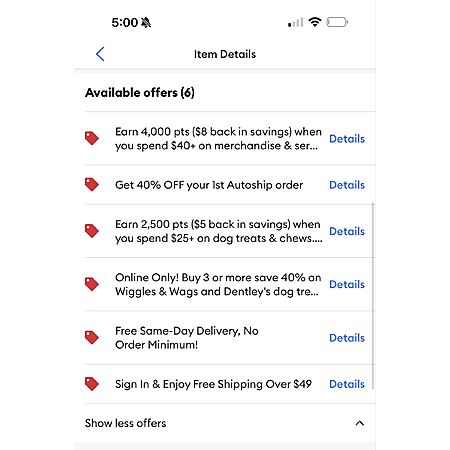Tap the red tag beside Same-Day Delivery offer
The image size is (450, 450).
(x=92, y=337)
